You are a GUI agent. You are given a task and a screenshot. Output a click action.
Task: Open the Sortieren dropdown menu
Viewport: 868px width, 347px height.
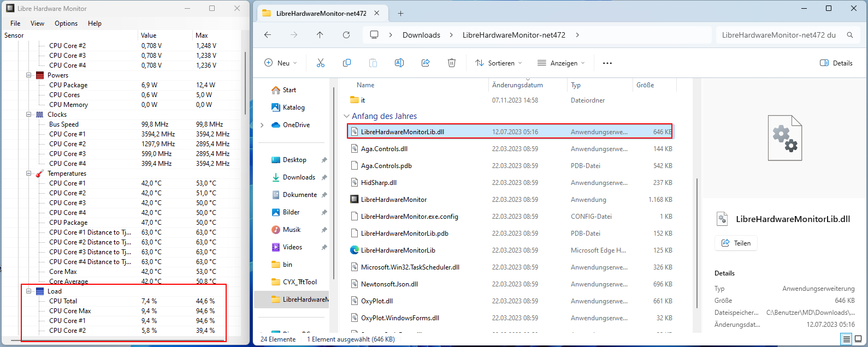click(498, 63)
